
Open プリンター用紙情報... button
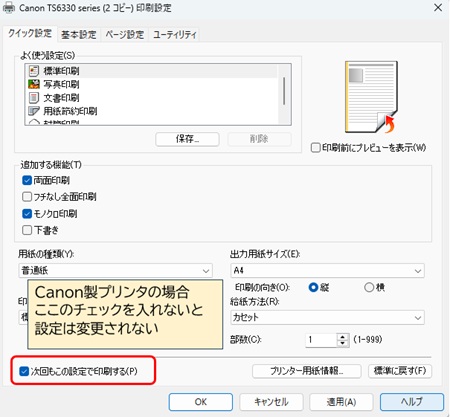(x=307, y=371)
